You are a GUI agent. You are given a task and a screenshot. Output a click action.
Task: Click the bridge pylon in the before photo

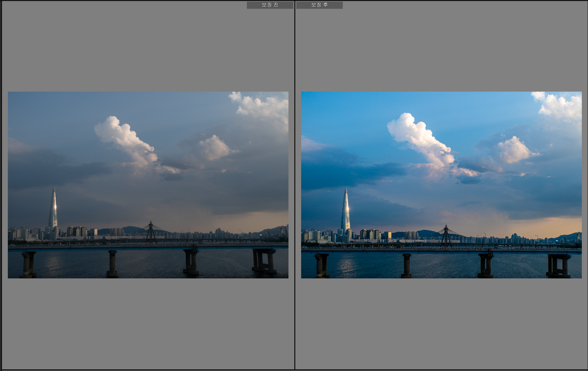[150, 231]
